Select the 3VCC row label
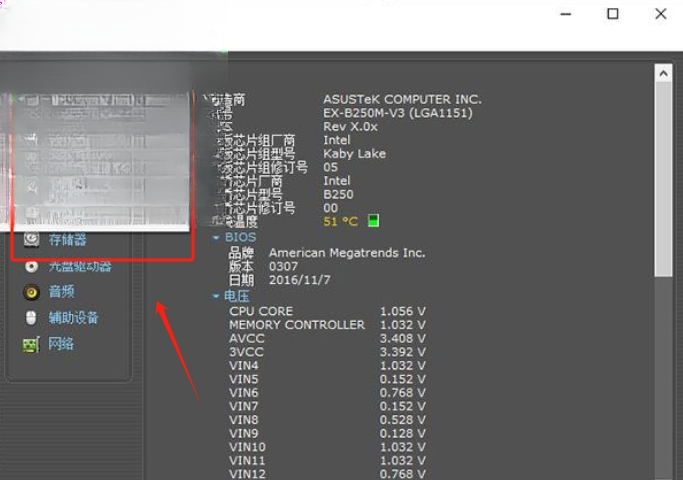 coord(247,352)
